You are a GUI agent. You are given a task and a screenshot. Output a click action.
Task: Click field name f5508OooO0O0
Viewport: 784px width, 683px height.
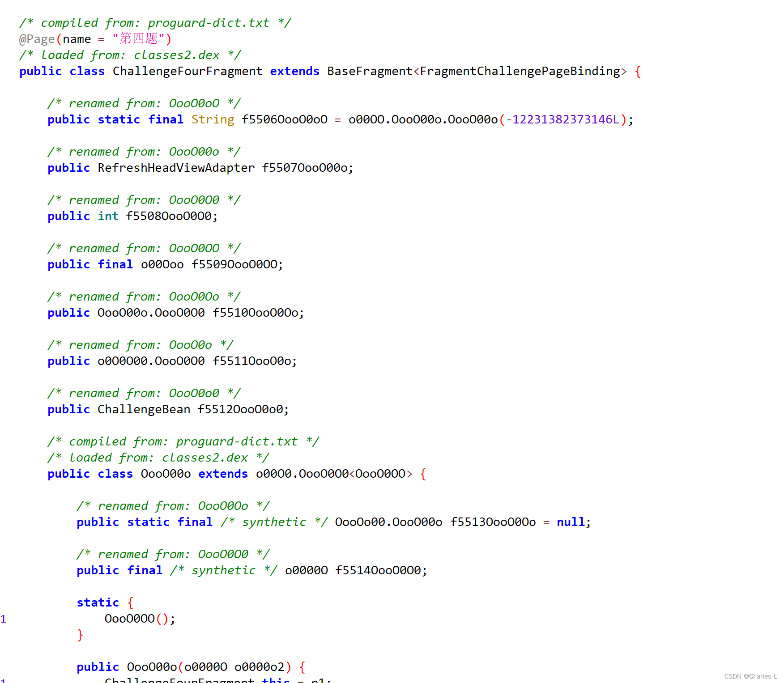[169, 216]
